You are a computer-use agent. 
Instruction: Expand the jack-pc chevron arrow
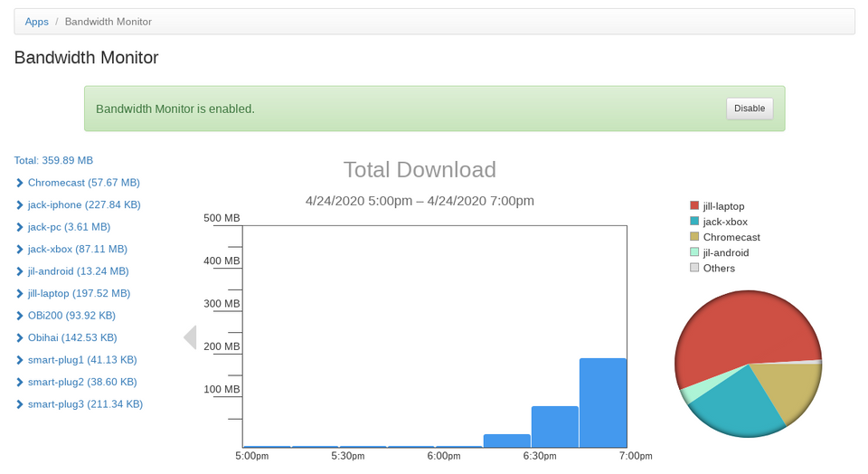pyautogui.click(x=19, y=227)
